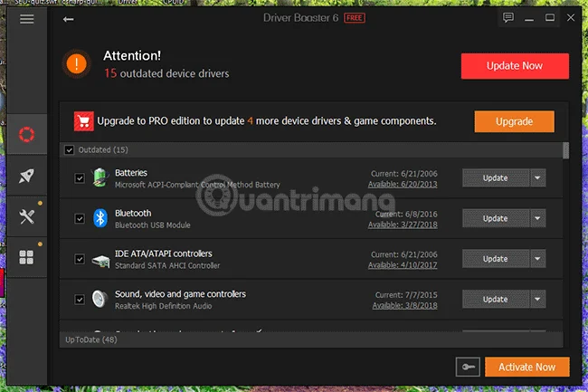Go back with the arrow icon
The width and height of the screenshot is (588, 392).
coord(68,19)
